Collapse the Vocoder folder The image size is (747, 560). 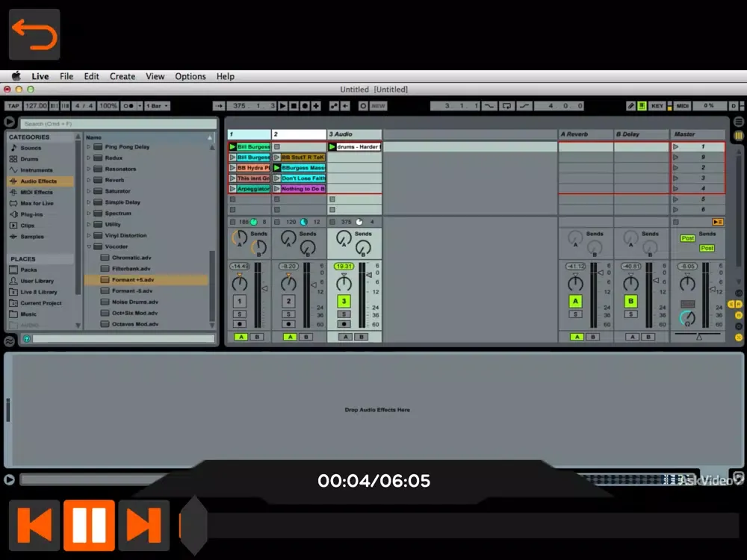click(89, 246)
